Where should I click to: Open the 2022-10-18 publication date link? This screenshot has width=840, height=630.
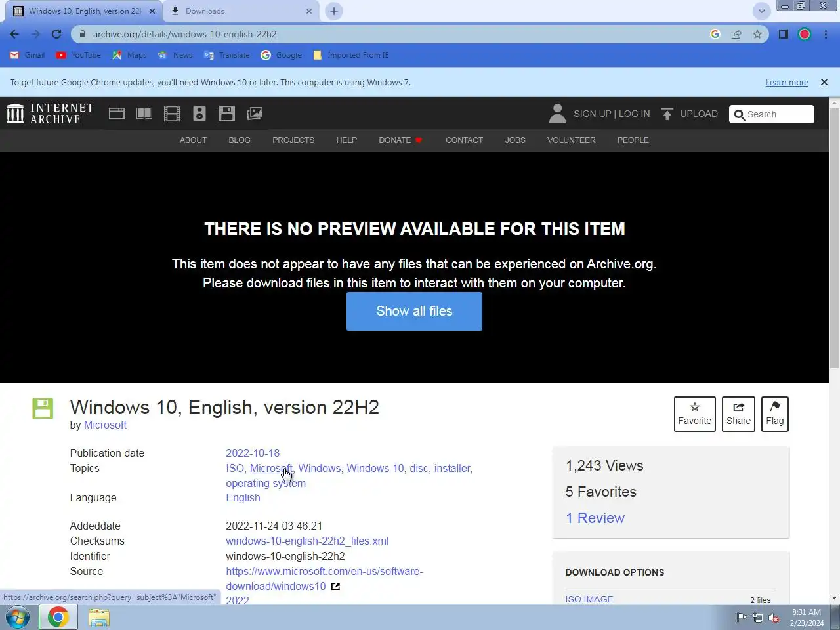253,453
